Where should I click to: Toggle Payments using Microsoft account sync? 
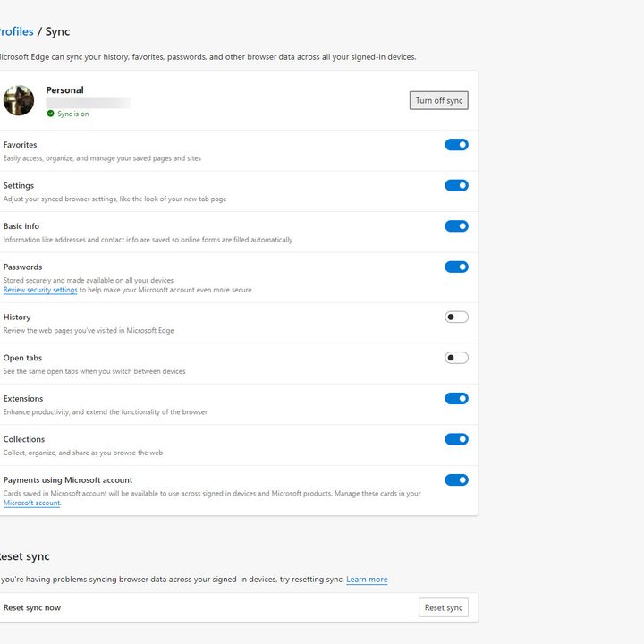click(456, 479)
